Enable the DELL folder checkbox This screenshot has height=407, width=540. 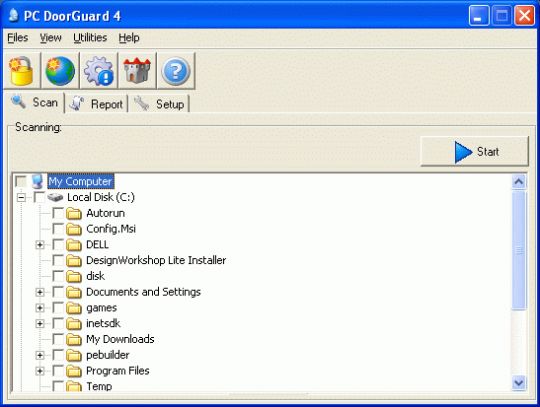pos(58,244)
